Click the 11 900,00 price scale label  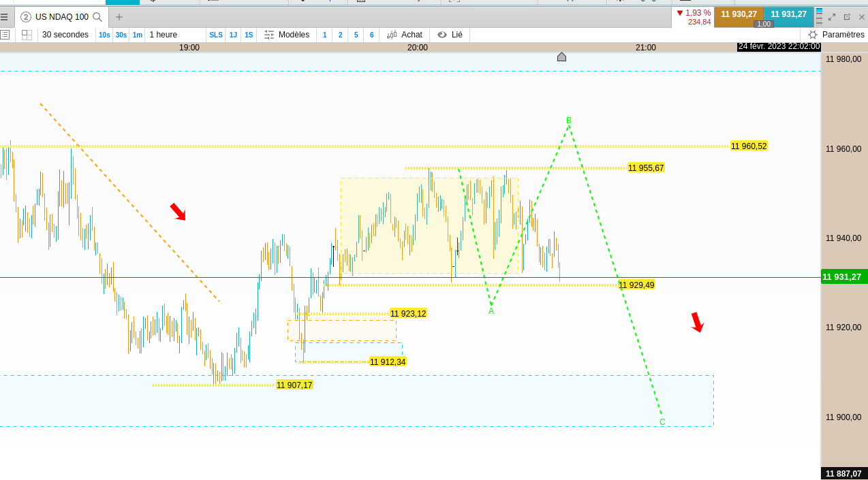tap(843, 417)
